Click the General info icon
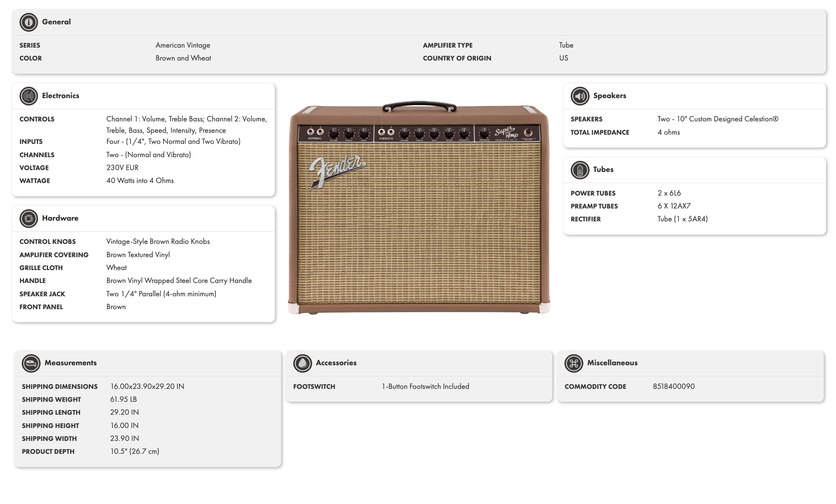Screen dimensions: 836x504 (28, 22)
